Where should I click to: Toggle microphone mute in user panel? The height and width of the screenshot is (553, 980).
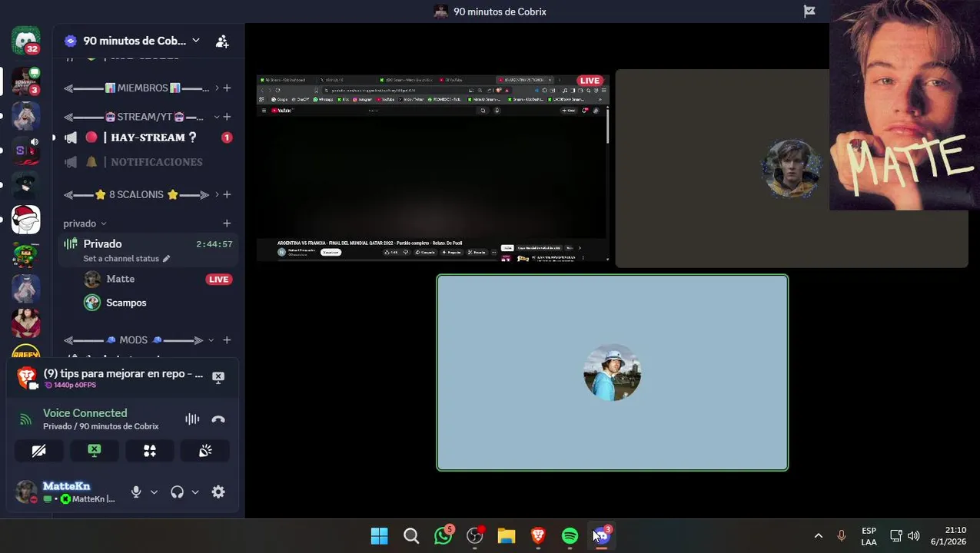(136, 492)
